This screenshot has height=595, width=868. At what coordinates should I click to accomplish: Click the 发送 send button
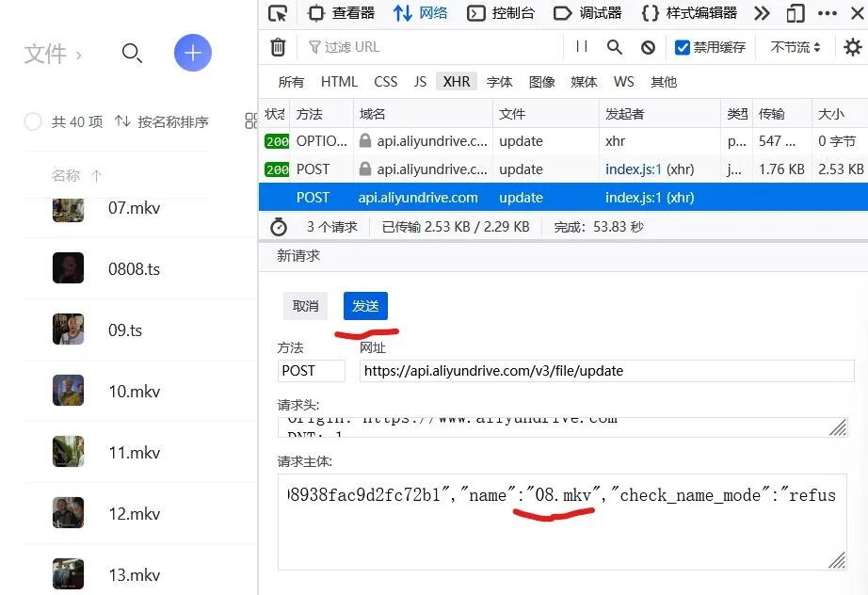click(366, 305)
